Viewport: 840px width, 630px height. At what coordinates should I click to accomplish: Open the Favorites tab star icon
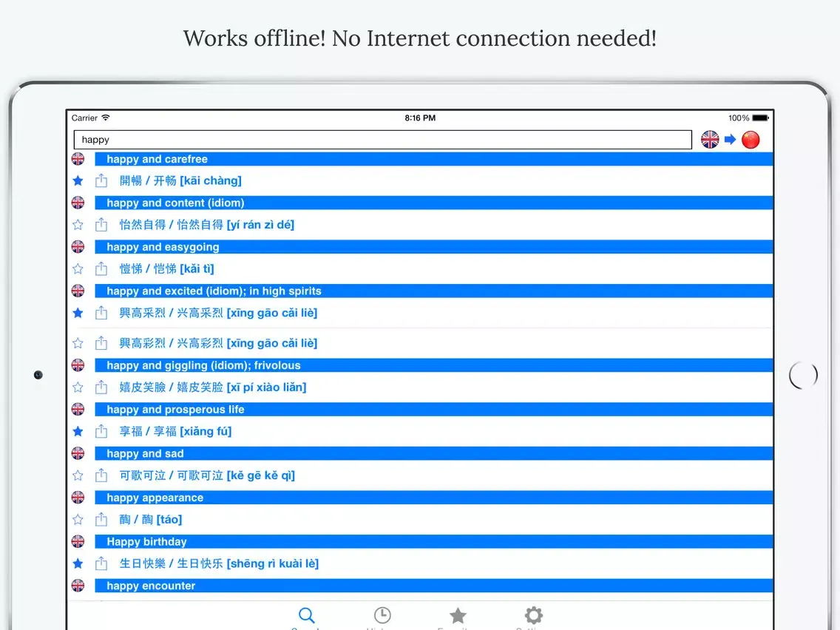(x=458, y=615)
